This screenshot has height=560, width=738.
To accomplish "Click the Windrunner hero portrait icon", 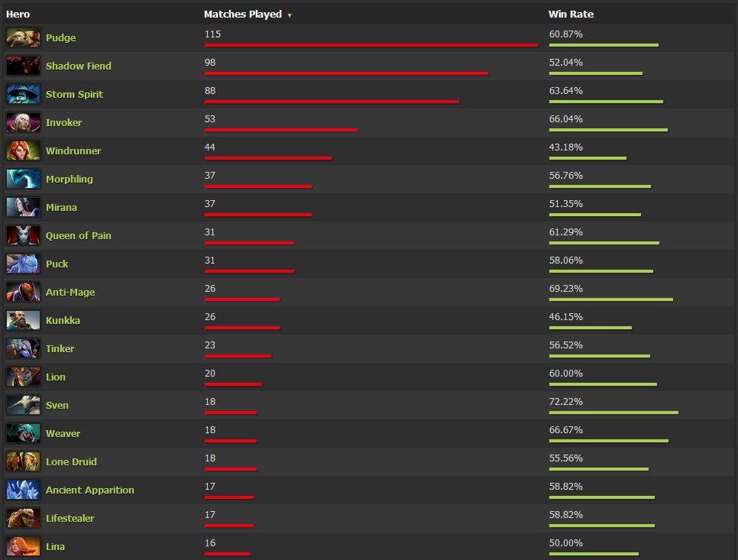I will pyautogui.click(x=23, y=150).
